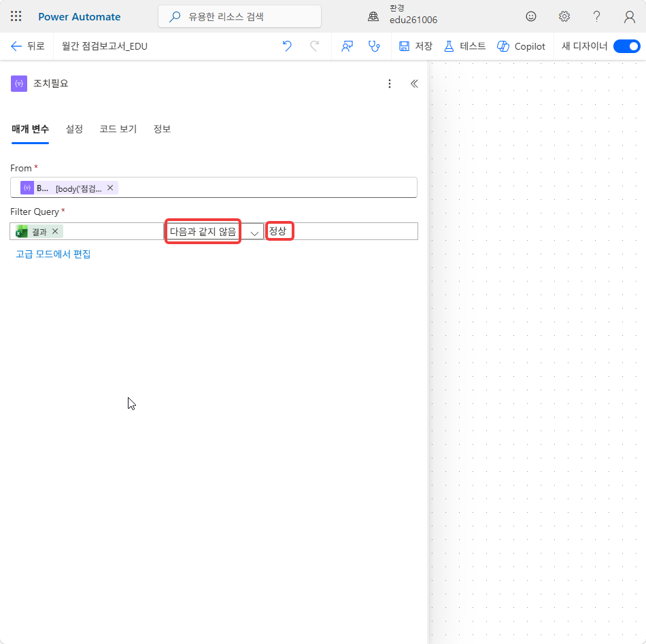Start a test with 테스트
The height and width of the screenshot is (644, 646).
(464, 46)
